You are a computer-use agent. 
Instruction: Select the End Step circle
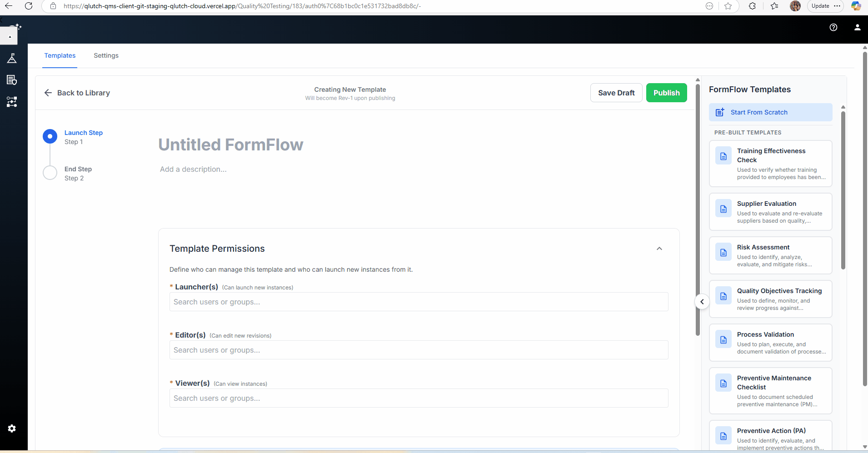pyautogui.click(x=50, y=173)
